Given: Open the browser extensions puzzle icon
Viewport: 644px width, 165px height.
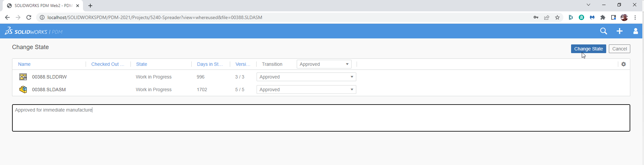Looking at the screenshot, I should (603, 17).
